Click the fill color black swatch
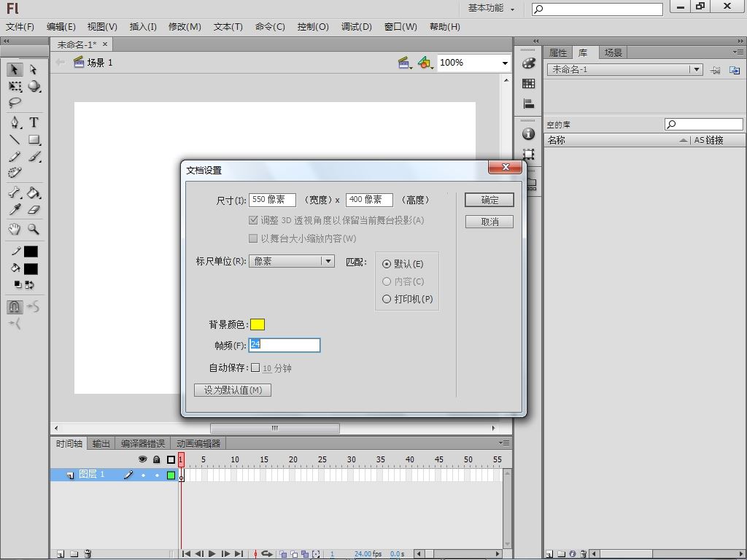This screenshot has height=560, width=747. point(31,269)
